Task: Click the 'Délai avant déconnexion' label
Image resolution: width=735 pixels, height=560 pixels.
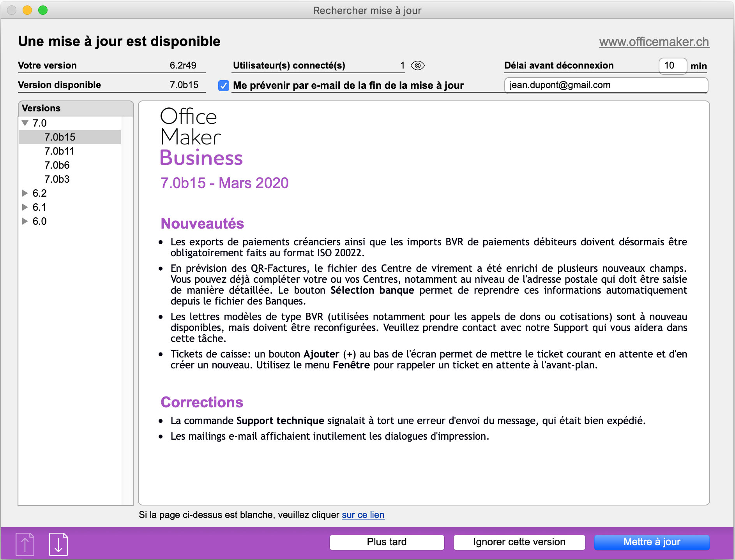Action: click(x=559, y=65)
